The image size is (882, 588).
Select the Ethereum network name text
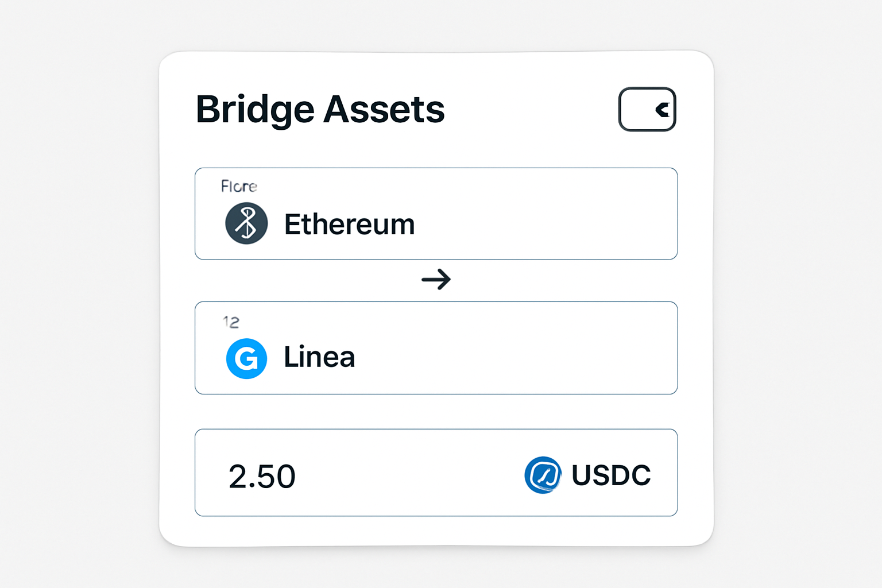[349, 224]
